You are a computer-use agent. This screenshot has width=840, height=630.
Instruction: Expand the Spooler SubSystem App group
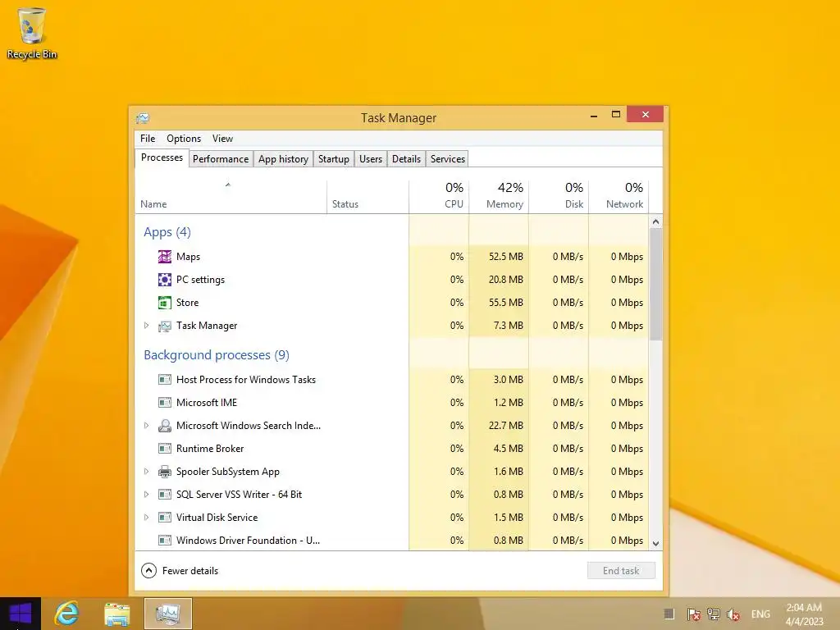(x=146, y=472)
